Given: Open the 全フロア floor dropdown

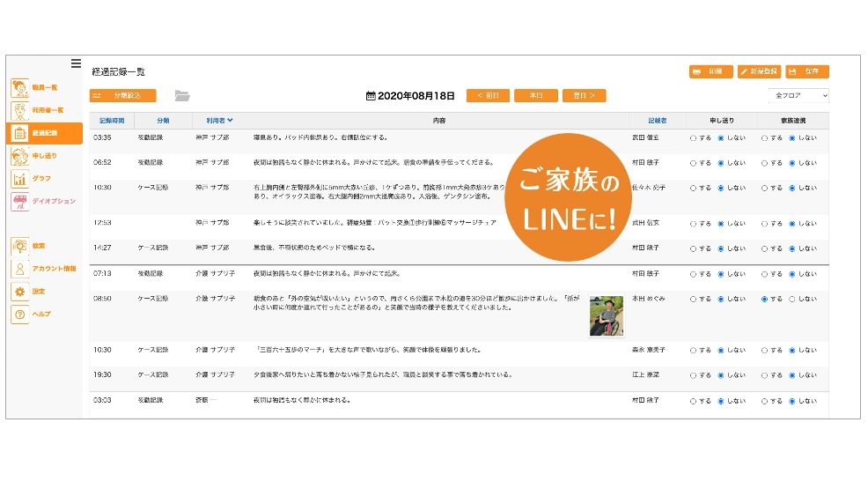Looking at the screenshot, I should [798, 95].
